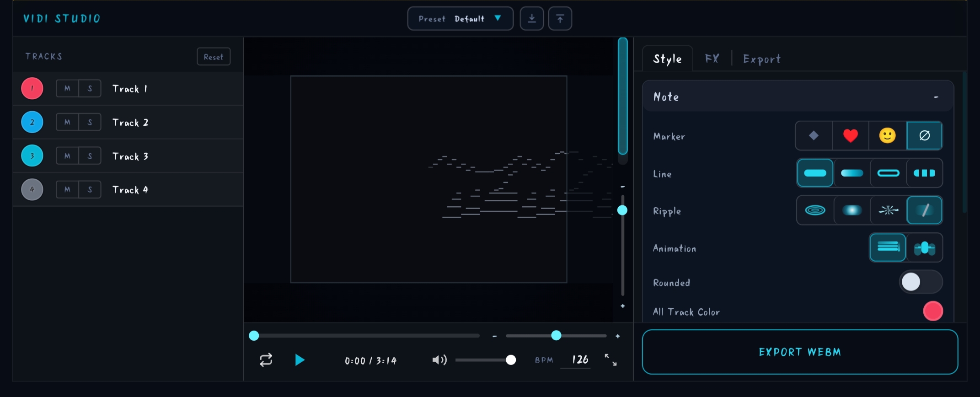Click the Export WebM button

[x=799, y=352]
